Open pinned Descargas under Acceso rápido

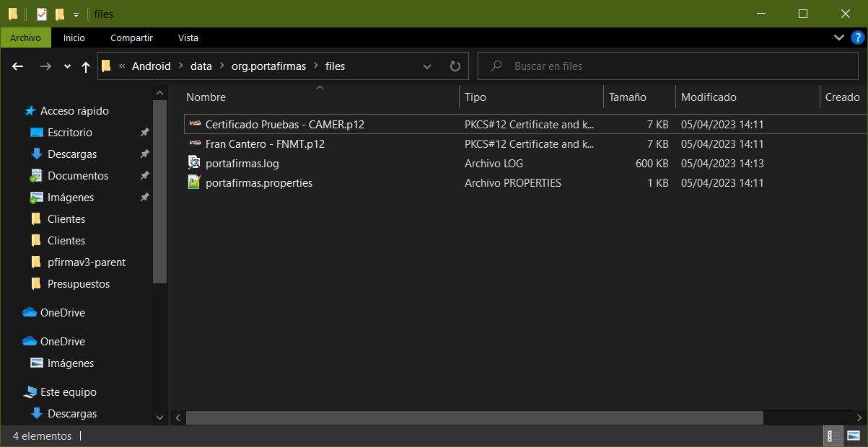tap(72, 154)
